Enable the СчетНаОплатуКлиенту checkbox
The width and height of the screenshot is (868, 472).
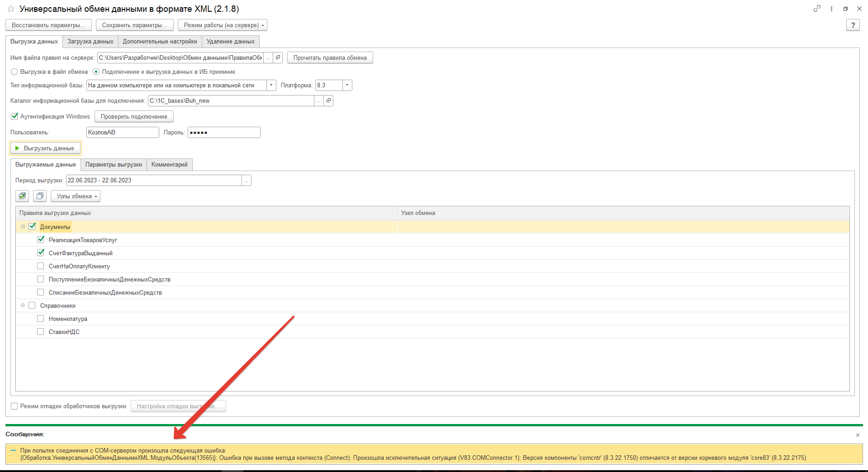pos(41,266)
